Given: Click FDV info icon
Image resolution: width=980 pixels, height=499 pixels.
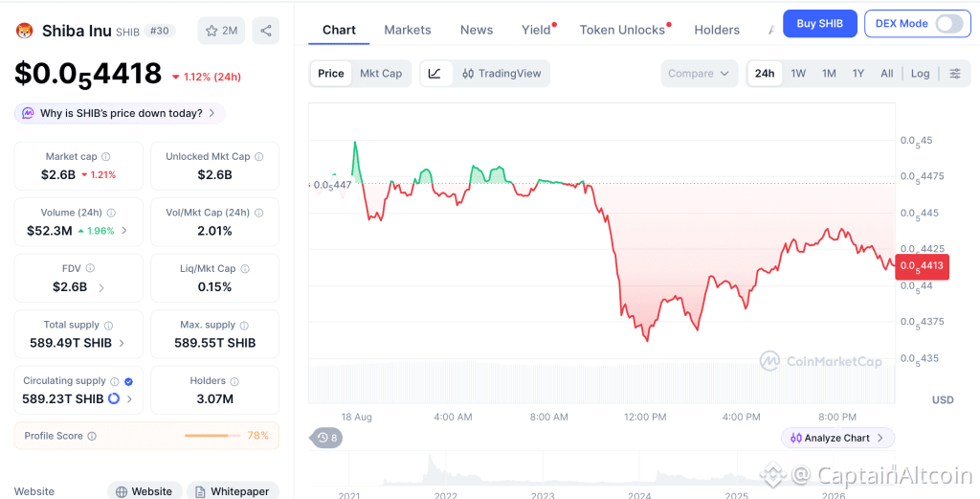Looking at the screenshot, I should coord(90,268).
